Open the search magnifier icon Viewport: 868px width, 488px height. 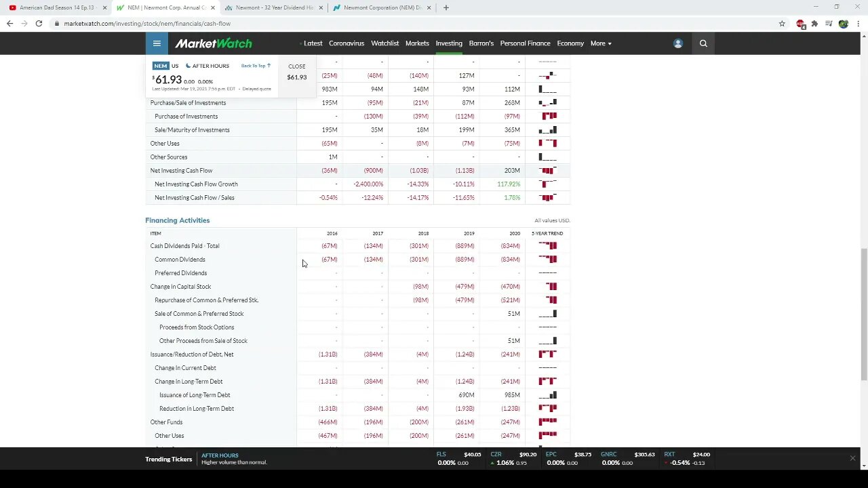point(703,43)
